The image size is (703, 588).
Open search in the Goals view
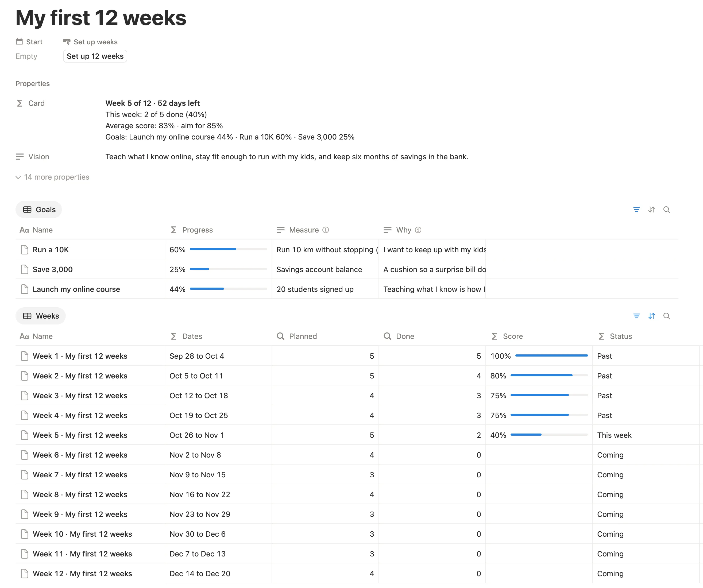pos(666,210)
